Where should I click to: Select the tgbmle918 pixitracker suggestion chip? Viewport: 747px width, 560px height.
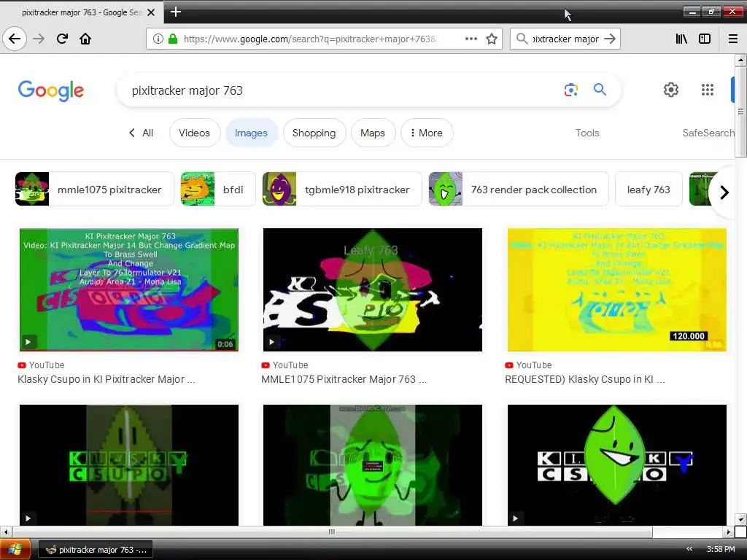[x=342, y=189]
